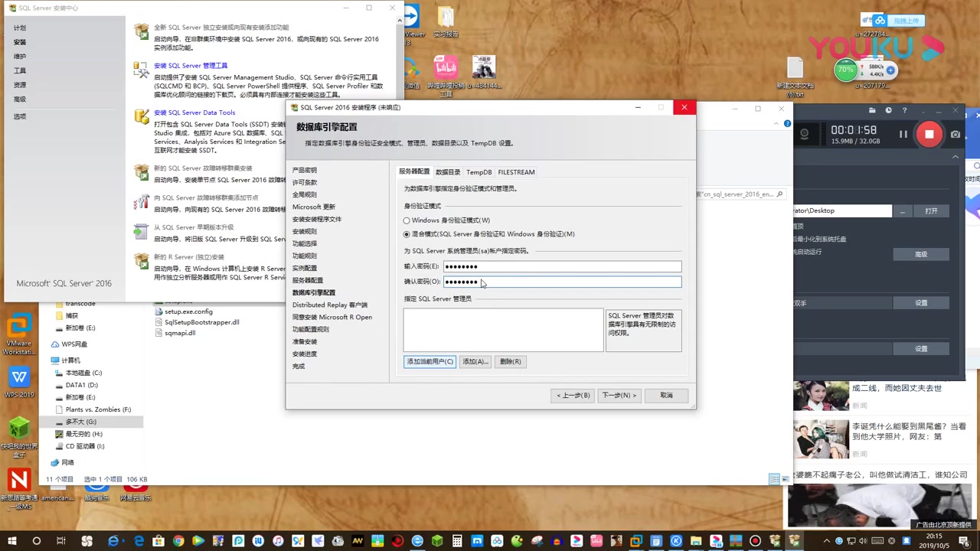This screenshot has width=980, height=551.
Task: Click the install SQL Server Management Tools icon
Action: click(142, 70)
